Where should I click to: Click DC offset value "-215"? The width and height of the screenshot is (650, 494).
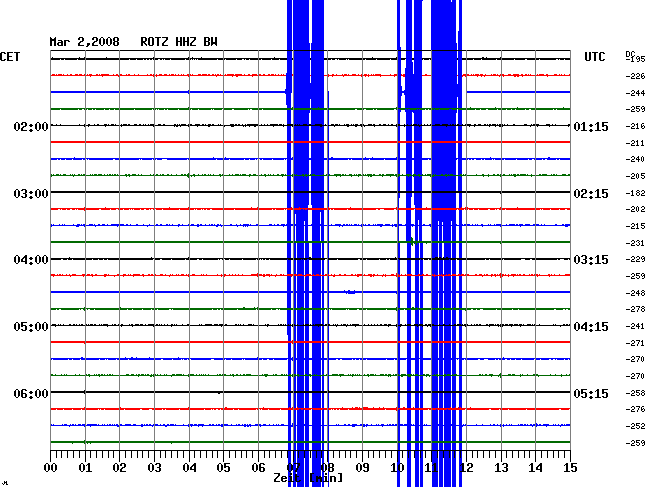pos(635,226)
